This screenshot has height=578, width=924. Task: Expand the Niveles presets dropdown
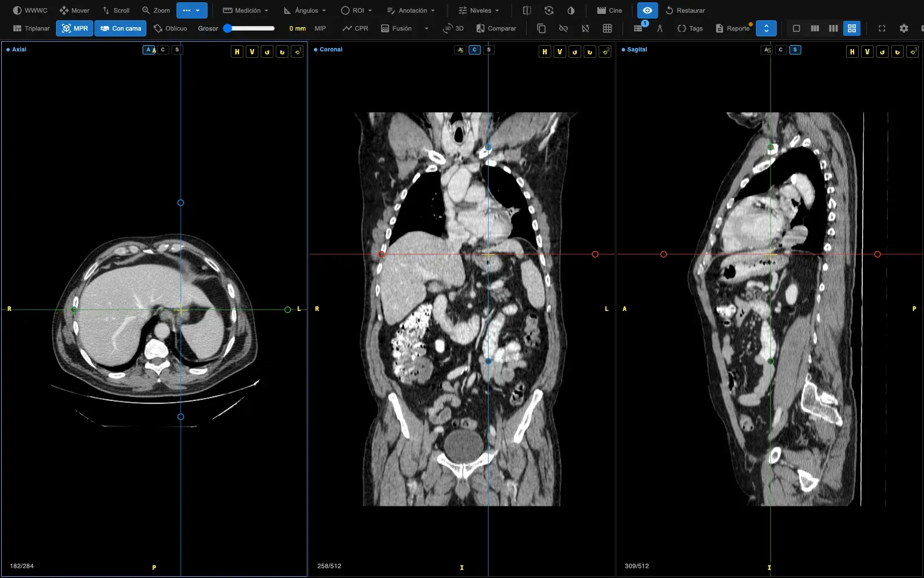[479, 10]
